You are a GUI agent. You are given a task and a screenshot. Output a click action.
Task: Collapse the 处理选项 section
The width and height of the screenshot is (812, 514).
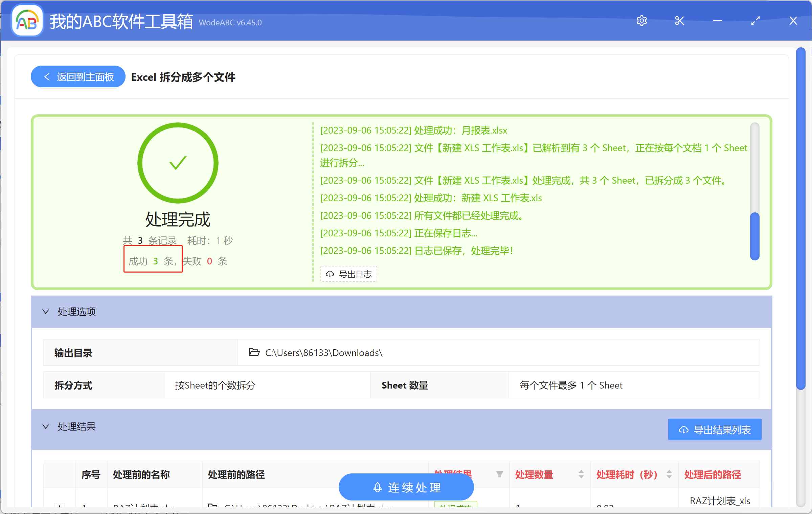coord(46,311)
